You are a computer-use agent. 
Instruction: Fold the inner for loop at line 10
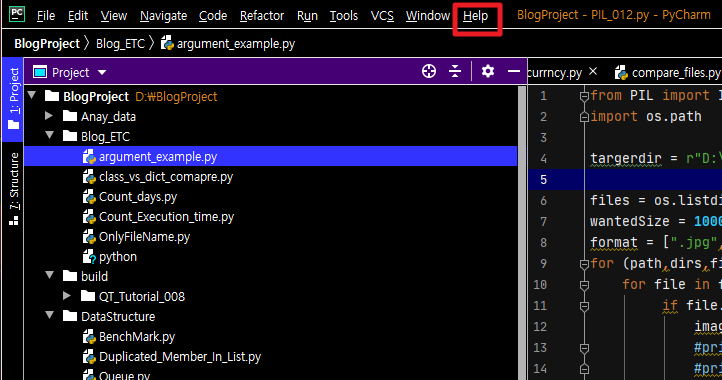click(x=584, y=286)
